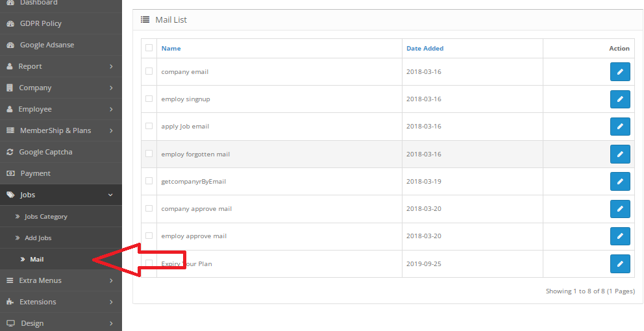The height and width of the screenshot is (331, 644).
Task: Click pencil icon for apply Job email
Action: (620, 127)
